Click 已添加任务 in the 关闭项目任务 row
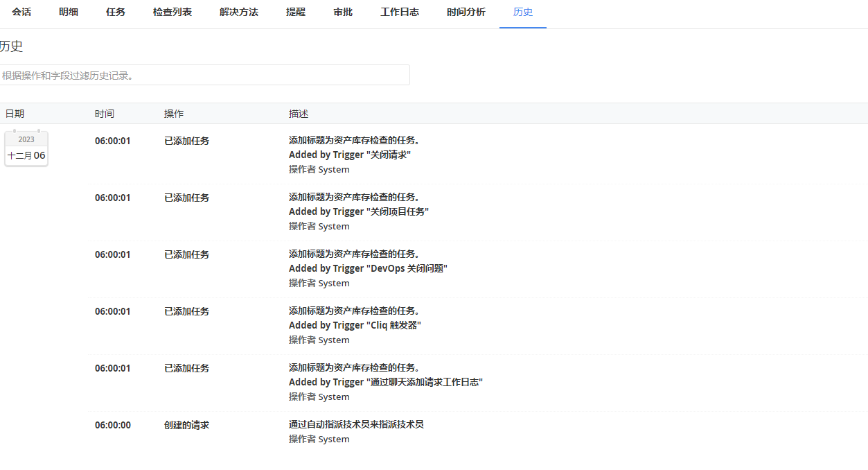This screenshot has width=868, height=470. point(186,198)
